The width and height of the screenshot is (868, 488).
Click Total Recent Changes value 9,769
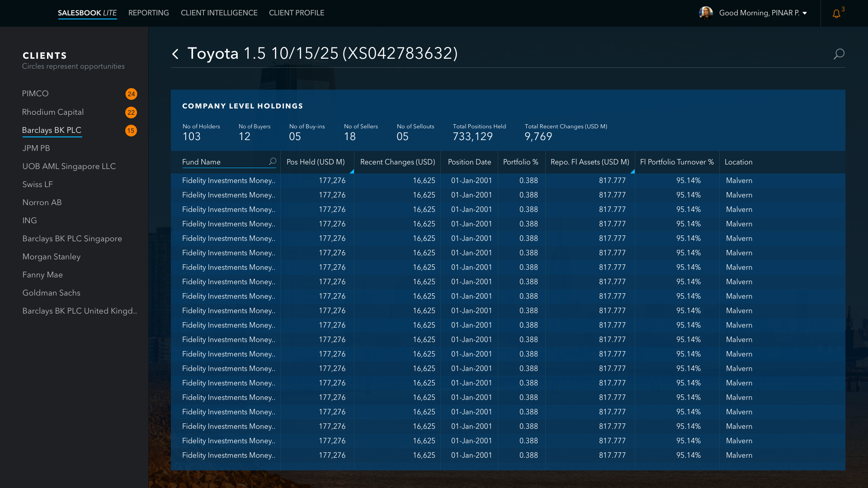[538, 136]
